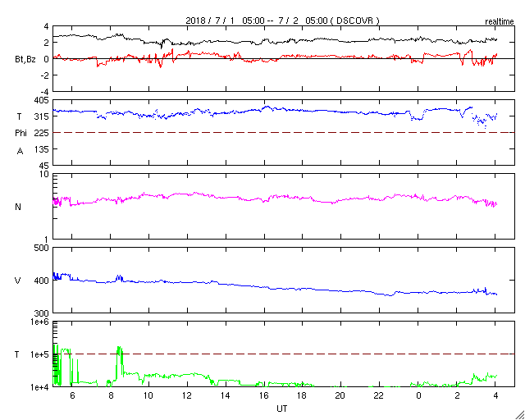Click the 'Phi' axis label
Image resolution: width=525 pixels, height=420 pixels.
point(21,133)
